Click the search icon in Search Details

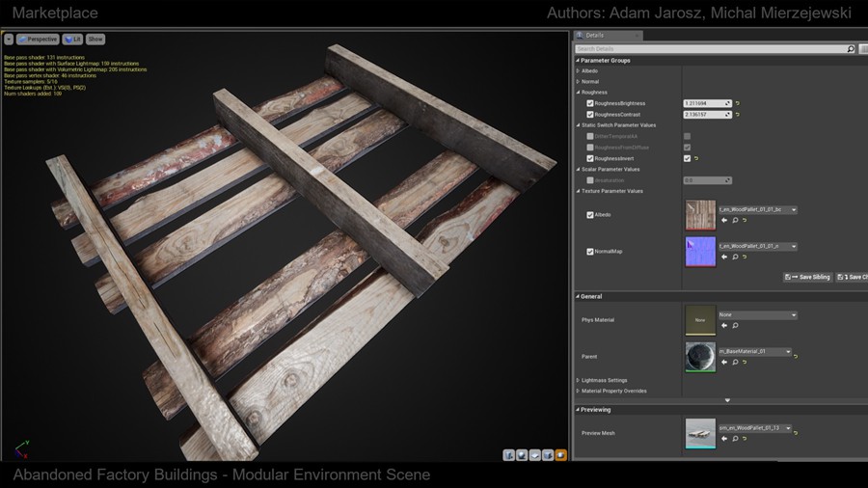coord(851,48)
